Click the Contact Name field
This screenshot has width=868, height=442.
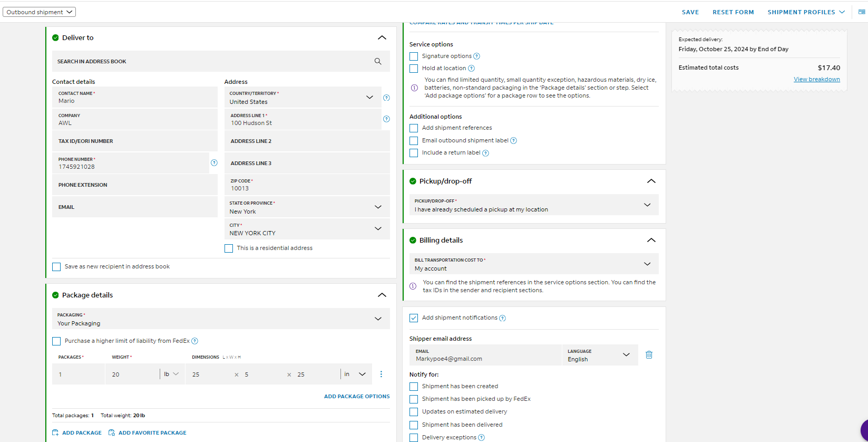(x=135, y=98)
